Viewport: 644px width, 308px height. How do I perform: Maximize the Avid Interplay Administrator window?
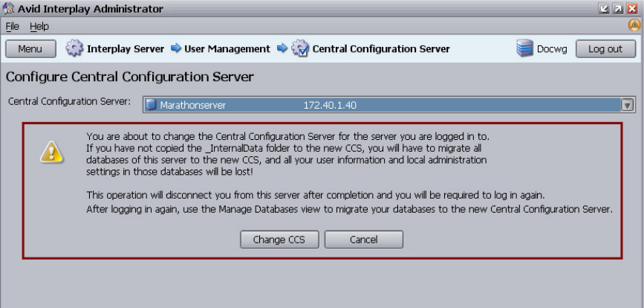pyautogui.click(x=618, y=9)
